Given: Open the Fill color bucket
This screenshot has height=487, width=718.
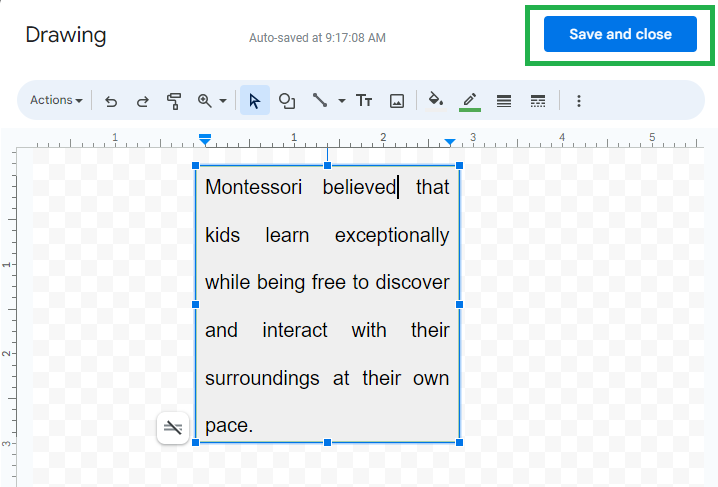Looking at the screenshot, I should 436,100.
